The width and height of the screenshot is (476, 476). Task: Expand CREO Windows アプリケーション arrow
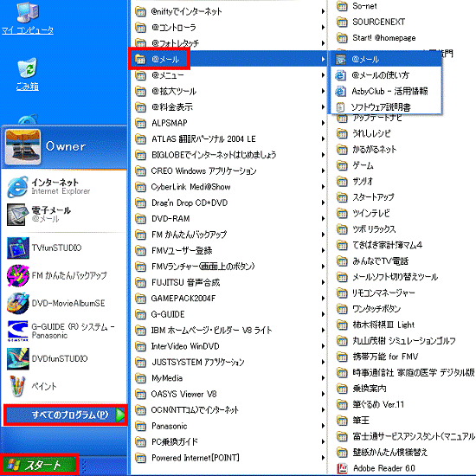click(323, 170)
